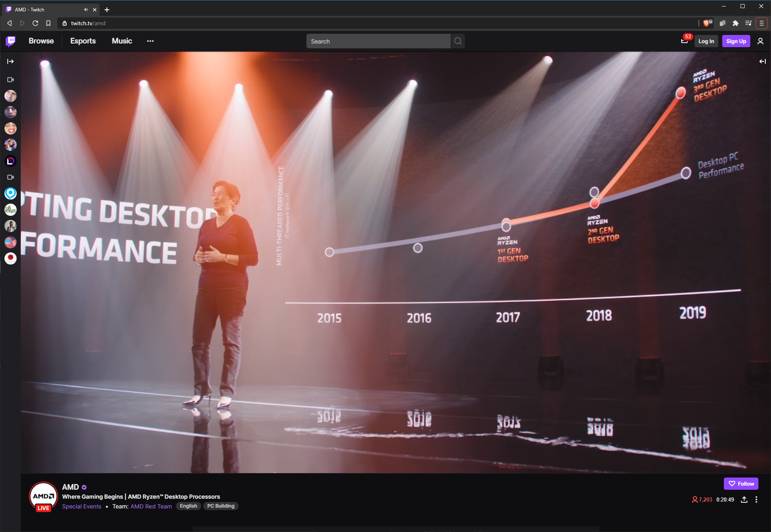Click the AMD live stream video
Viewport: 771px width, 532px height.
(395, 262)
